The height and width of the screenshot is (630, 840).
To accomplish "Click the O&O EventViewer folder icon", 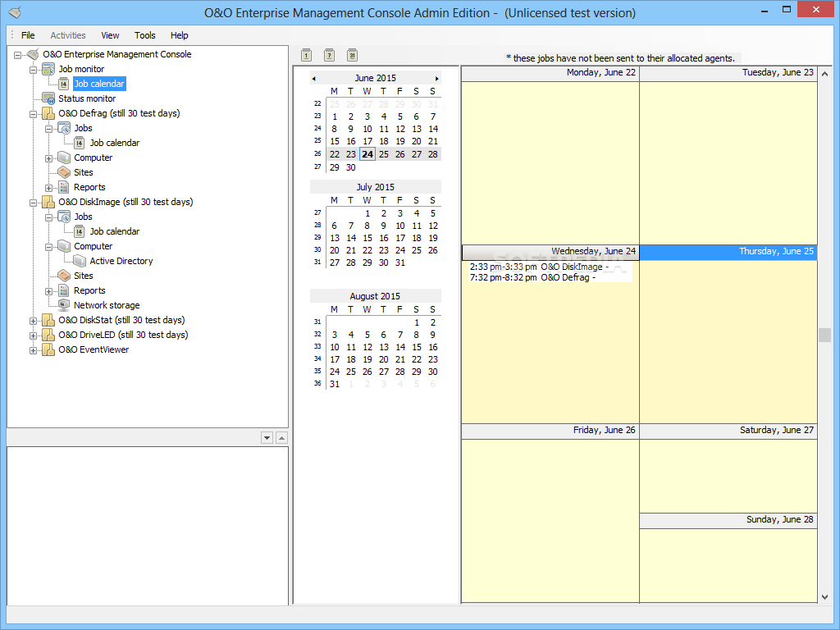I will 48,349.
